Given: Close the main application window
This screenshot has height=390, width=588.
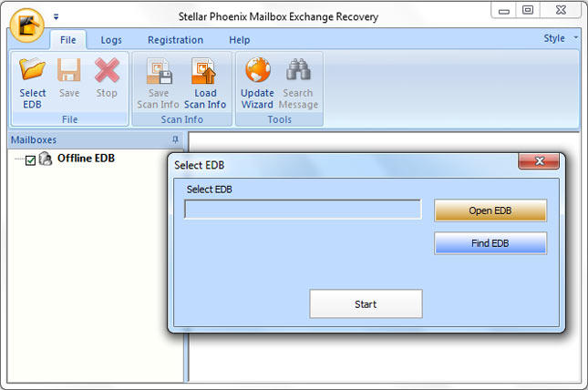Looking at the screenshot, I should 561,10.
